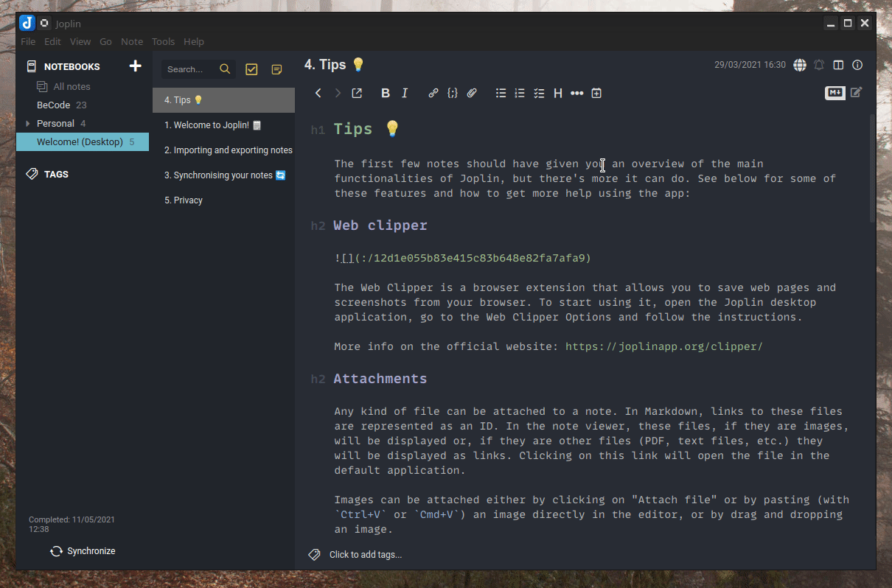Insert a hyperlink

(x=433, y=93)
